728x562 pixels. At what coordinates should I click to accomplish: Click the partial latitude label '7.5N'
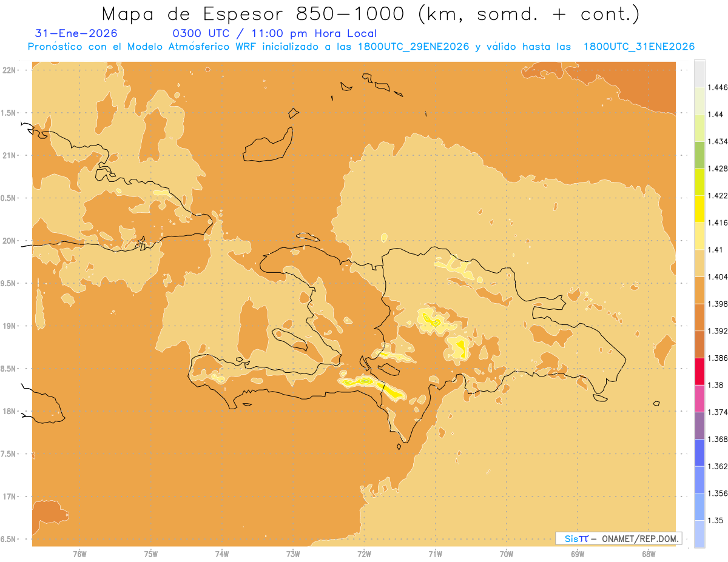8,454
